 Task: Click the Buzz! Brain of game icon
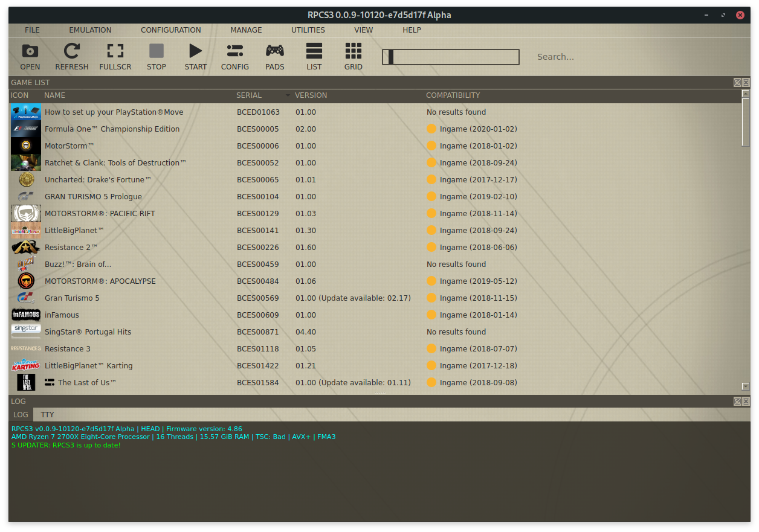click(26, 264)
